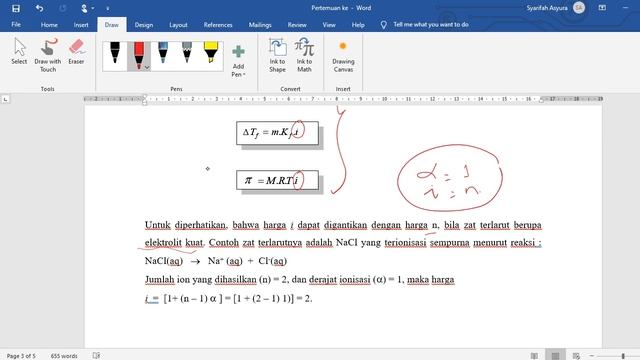Click the word "diperhatikan" in the text
Image resolution: width=640 pixels, height=360 pixels.
(200, 225)
